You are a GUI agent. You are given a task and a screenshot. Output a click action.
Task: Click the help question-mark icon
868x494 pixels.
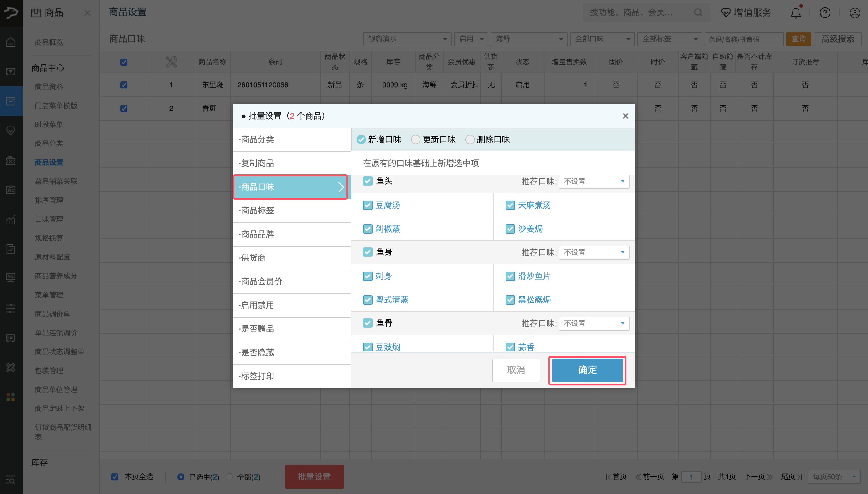coord(825,12)
